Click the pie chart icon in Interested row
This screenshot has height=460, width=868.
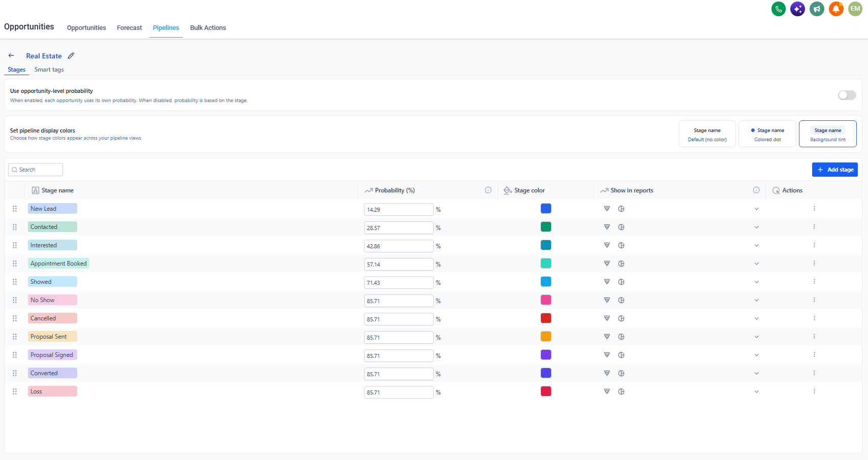coord(621,245)
